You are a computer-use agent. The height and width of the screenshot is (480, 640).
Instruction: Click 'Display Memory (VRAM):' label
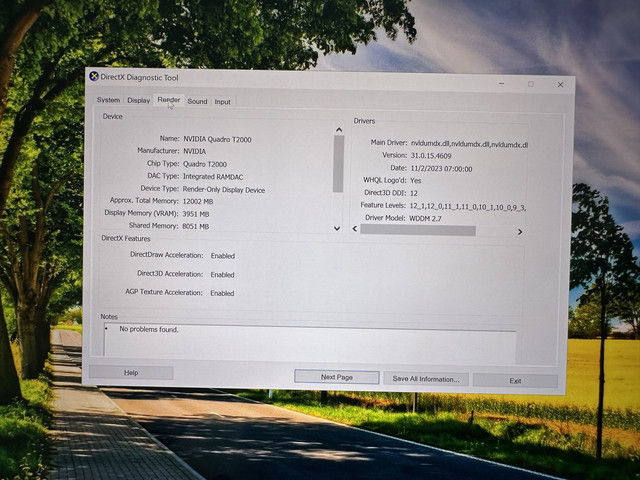[141, 213]
